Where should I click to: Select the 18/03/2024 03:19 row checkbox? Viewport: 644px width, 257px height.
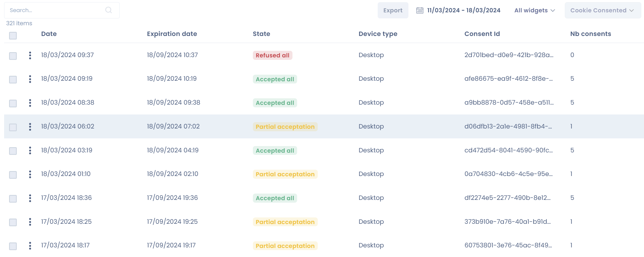(x=13, y=151)
